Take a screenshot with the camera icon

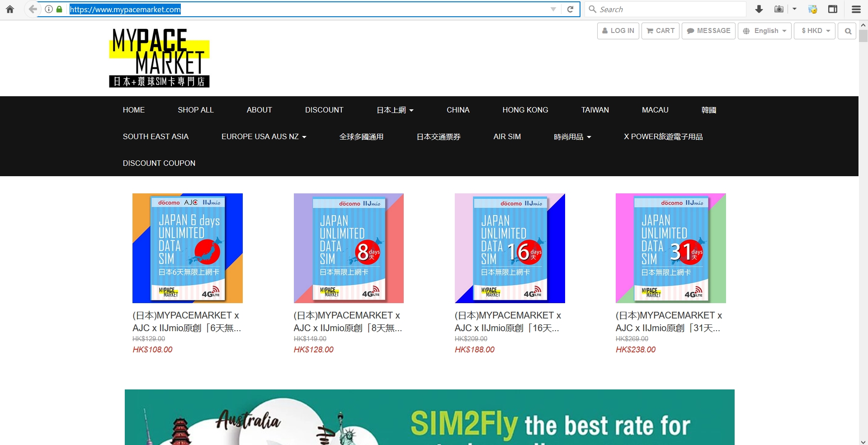(x=778, y=9)
